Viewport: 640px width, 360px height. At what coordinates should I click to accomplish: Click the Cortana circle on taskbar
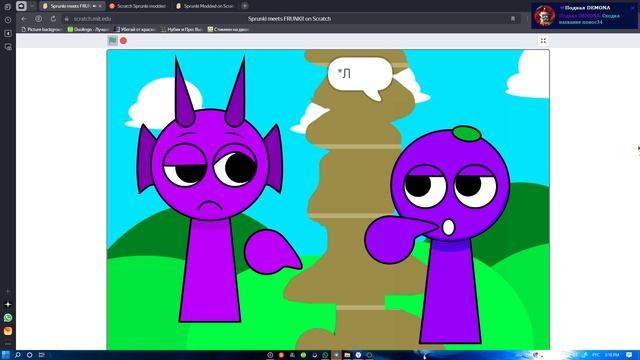29,355
